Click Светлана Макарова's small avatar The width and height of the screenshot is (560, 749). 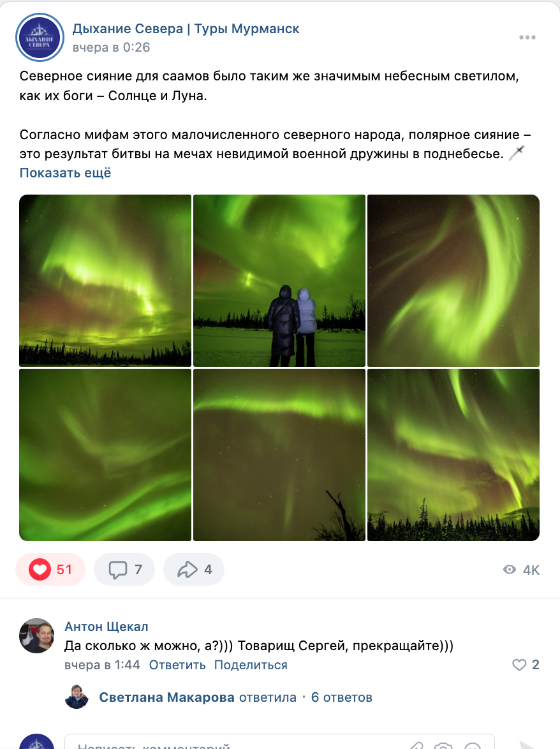point(77,697)
